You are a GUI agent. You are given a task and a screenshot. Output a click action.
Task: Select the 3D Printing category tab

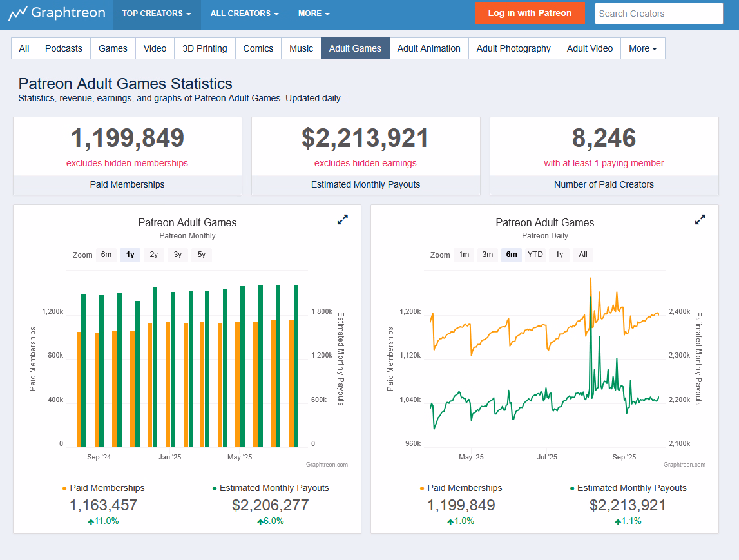click(x=204, y=48)
